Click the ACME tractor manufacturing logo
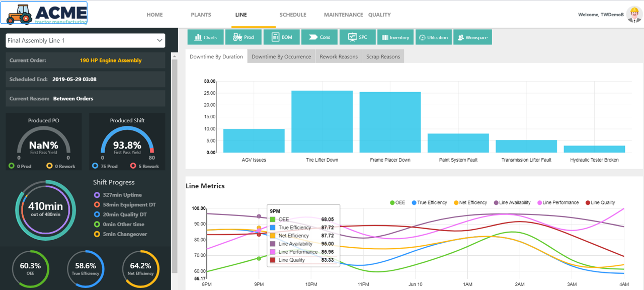 pos(44,13)
